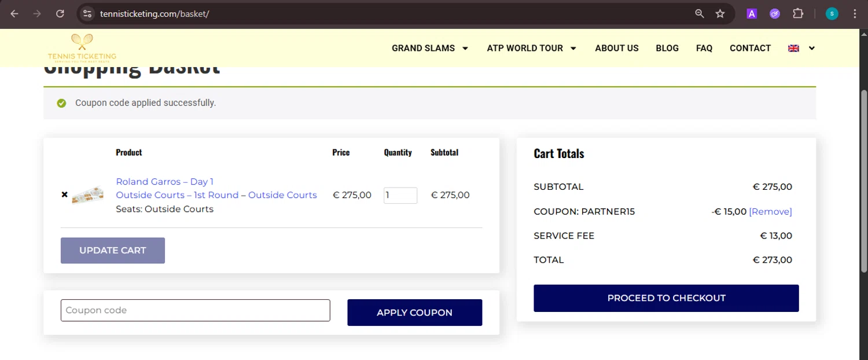The width and height of the screenshot is (868, 360).
Task: Expand the language dropdown arrow
Action: tap(812, 48)
